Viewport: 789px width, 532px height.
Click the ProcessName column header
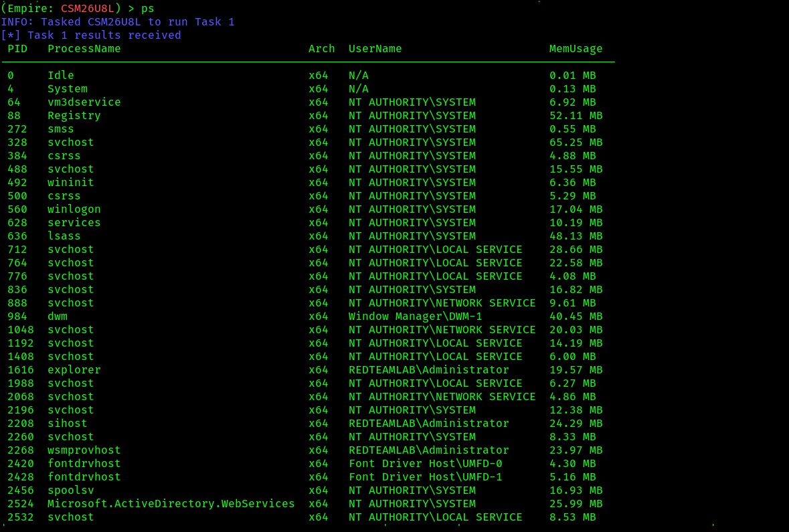point(84,49)
